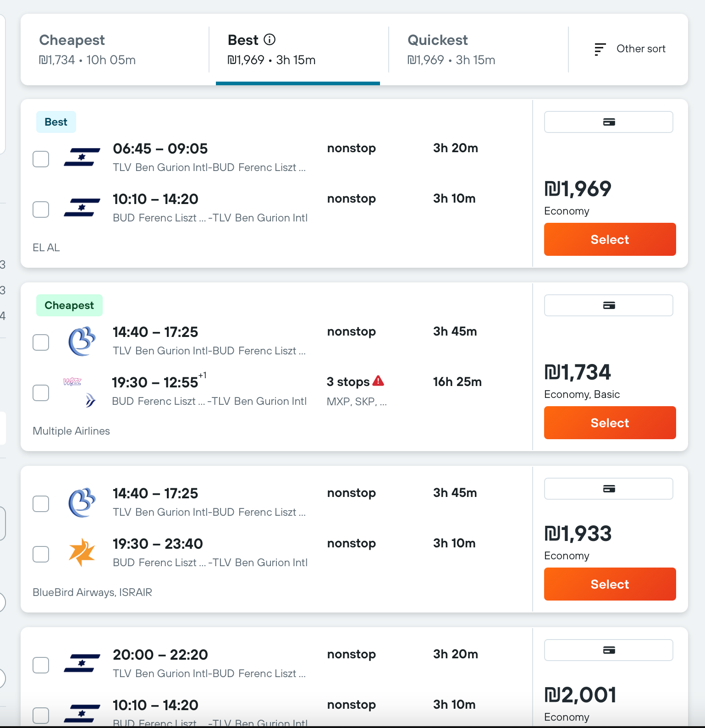Tick checkbox for 06:45 – 09:05 EL AL flight
This screenshot has width=705, height=728.
click(41, 159)
